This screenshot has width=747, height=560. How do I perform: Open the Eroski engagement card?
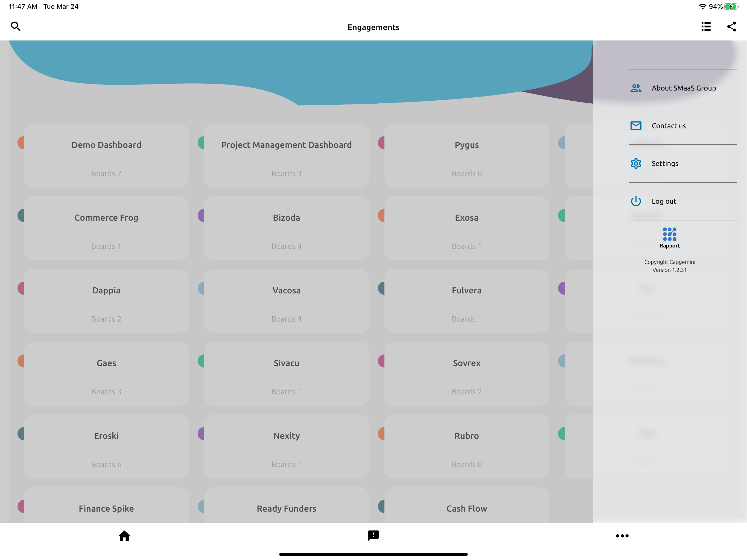coord(106,447)
